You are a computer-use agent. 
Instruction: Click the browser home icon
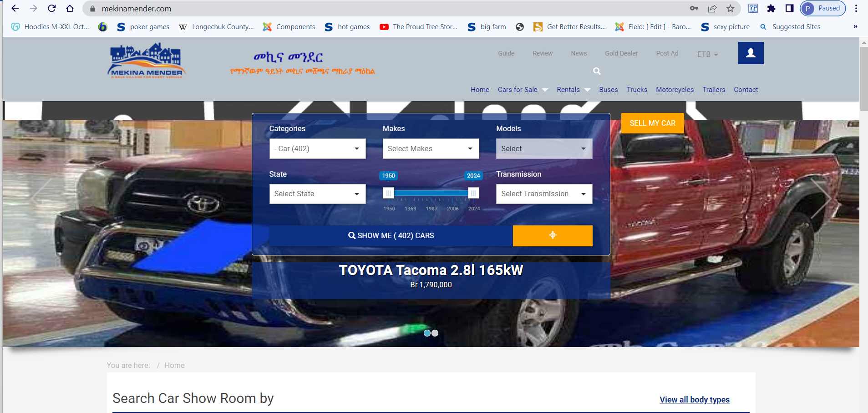pos(70,9)
